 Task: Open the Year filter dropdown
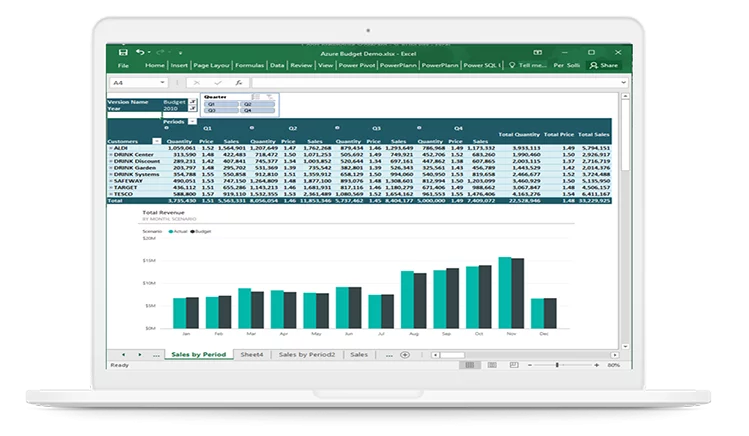[192, 108]
